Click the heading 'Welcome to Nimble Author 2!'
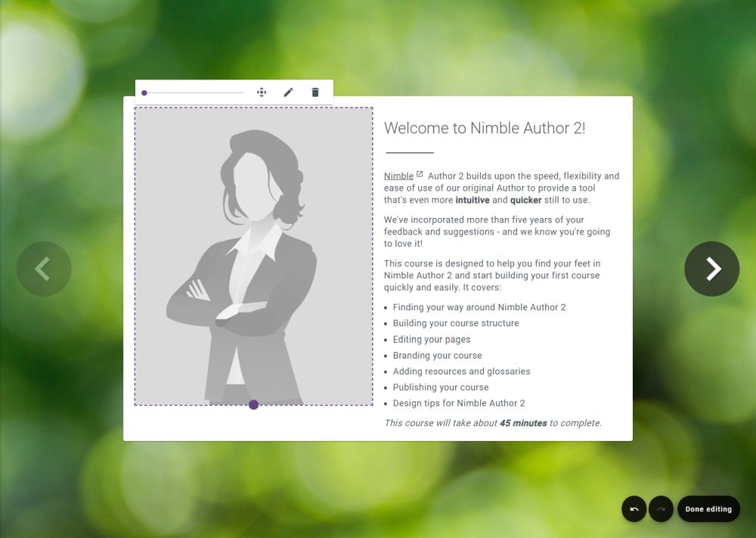 [485, 128]
